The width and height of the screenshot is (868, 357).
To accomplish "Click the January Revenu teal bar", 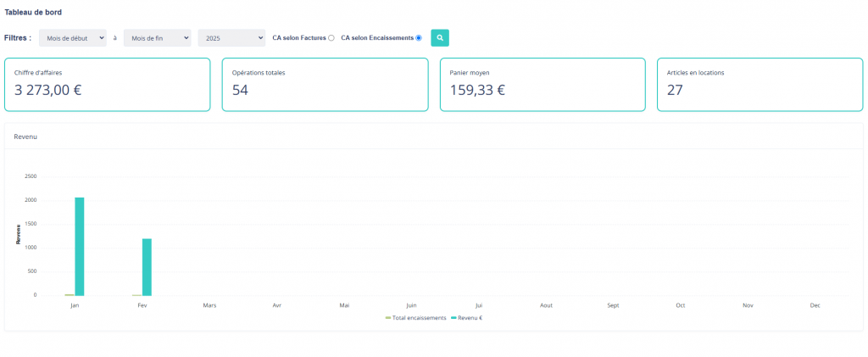I will click(x=80, y=246).
